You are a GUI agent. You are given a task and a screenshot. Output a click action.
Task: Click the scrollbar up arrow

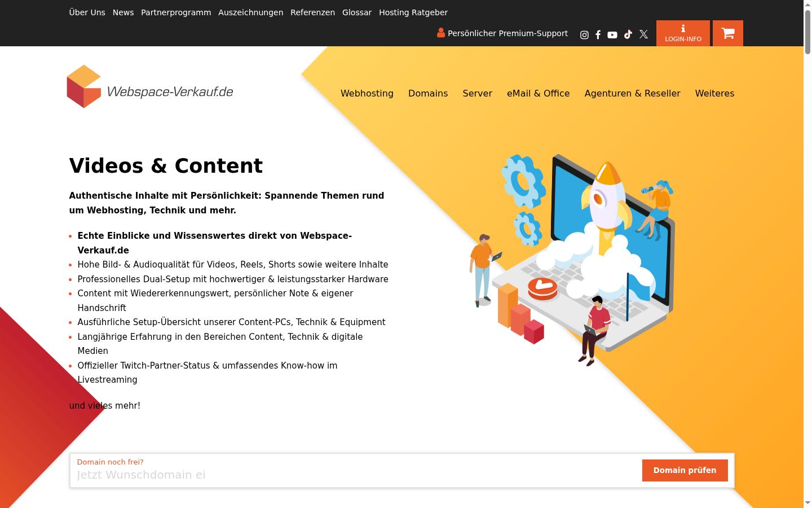807,5
